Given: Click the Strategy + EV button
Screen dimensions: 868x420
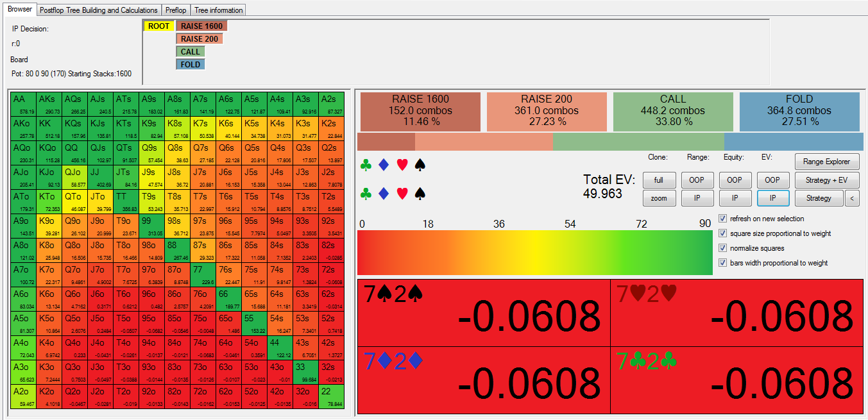Looking at the screenshot, I should (x=827, y=180).
